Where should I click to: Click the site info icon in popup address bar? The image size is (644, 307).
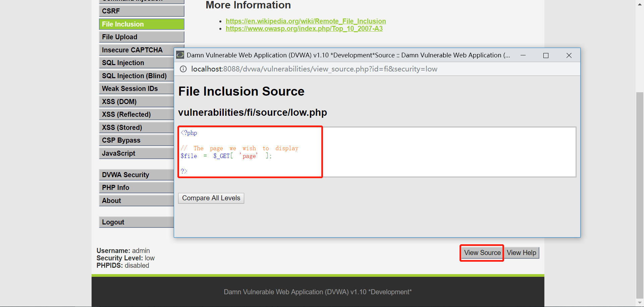tap(183, 69)
